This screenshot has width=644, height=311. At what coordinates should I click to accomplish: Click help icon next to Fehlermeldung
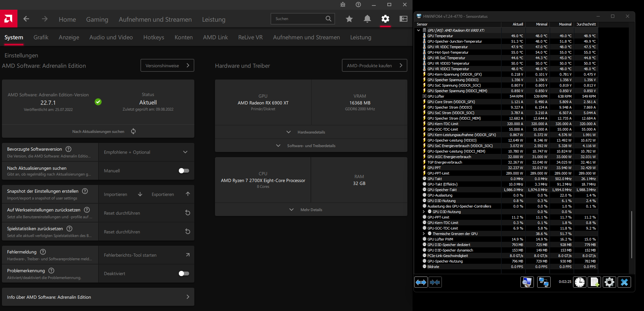(x=43, y=252)
